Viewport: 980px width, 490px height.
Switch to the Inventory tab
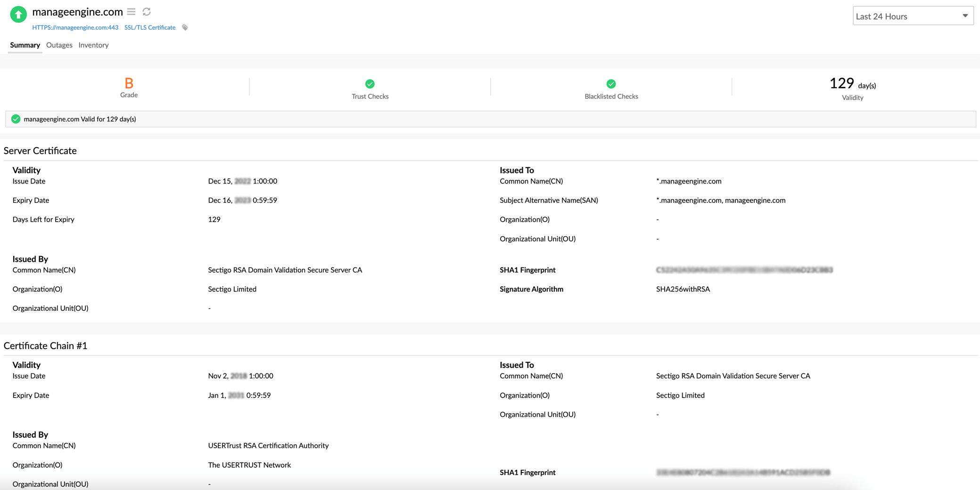[93, 45]
